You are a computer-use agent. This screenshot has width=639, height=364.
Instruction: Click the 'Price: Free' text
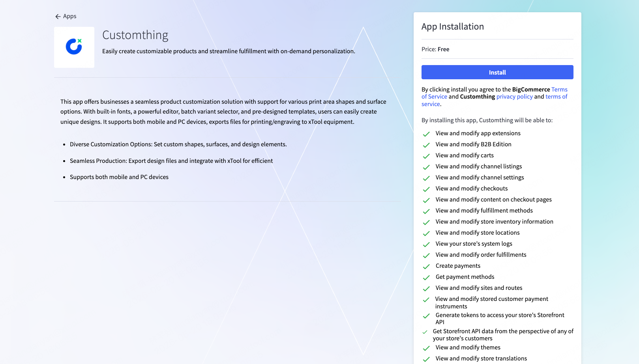point(435,49)
